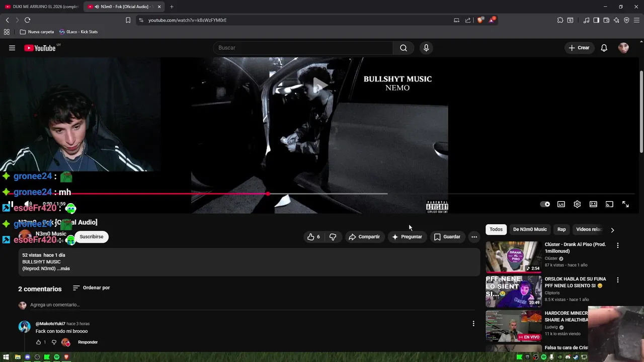Toggle subtitles in the player

[561, 204]
